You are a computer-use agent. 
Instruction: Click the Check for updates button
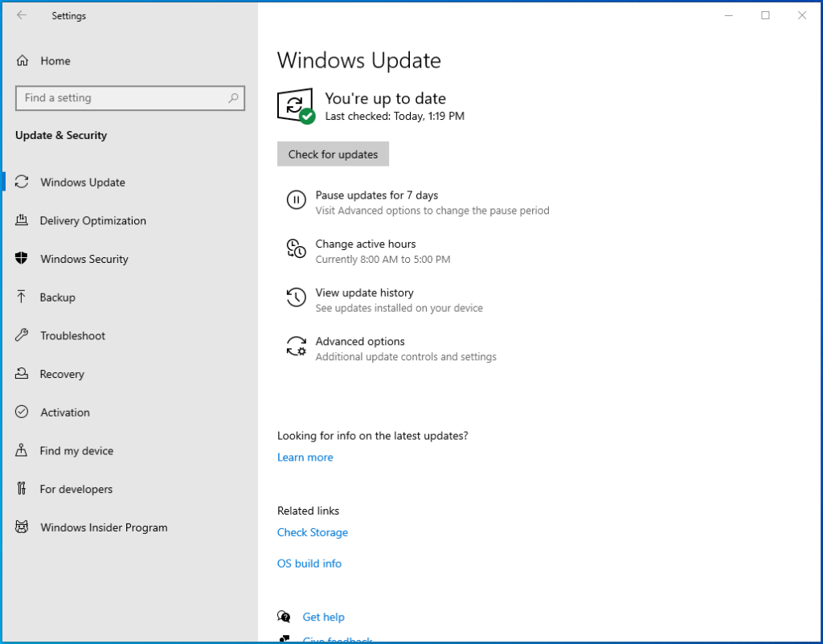click(333, 154)
